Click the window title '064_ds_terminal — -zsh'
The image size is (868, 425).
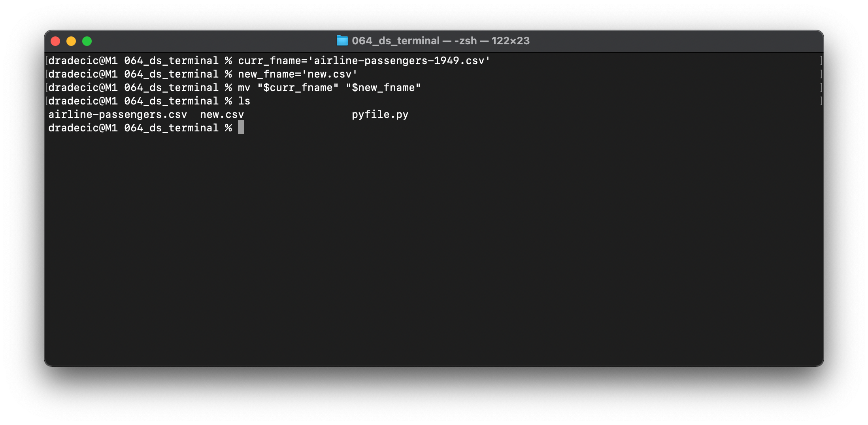point(414,41)
